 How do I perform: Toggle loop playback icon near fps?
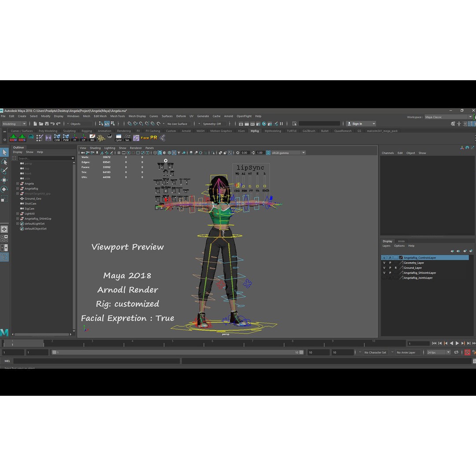pos(456,352)
